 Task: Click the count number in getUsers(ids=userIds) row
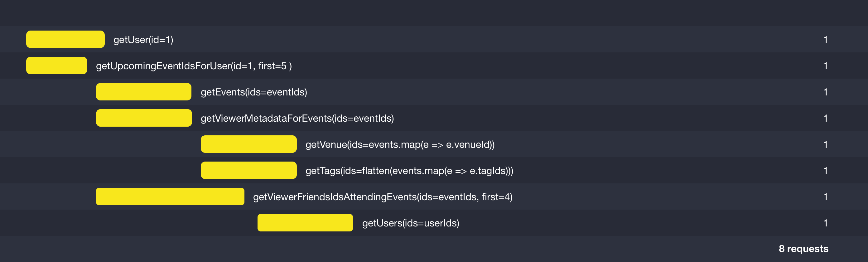tap(826, 223)
